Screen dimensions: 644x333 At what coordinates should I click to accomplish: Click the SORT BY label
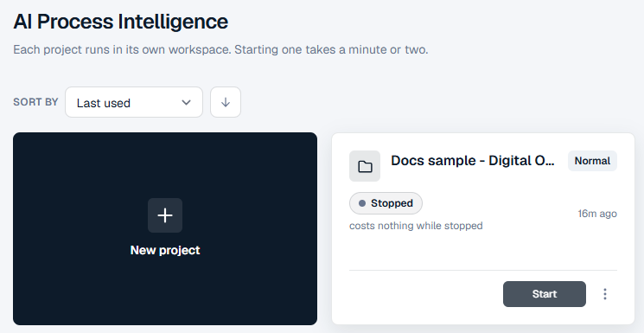(35, 102)
